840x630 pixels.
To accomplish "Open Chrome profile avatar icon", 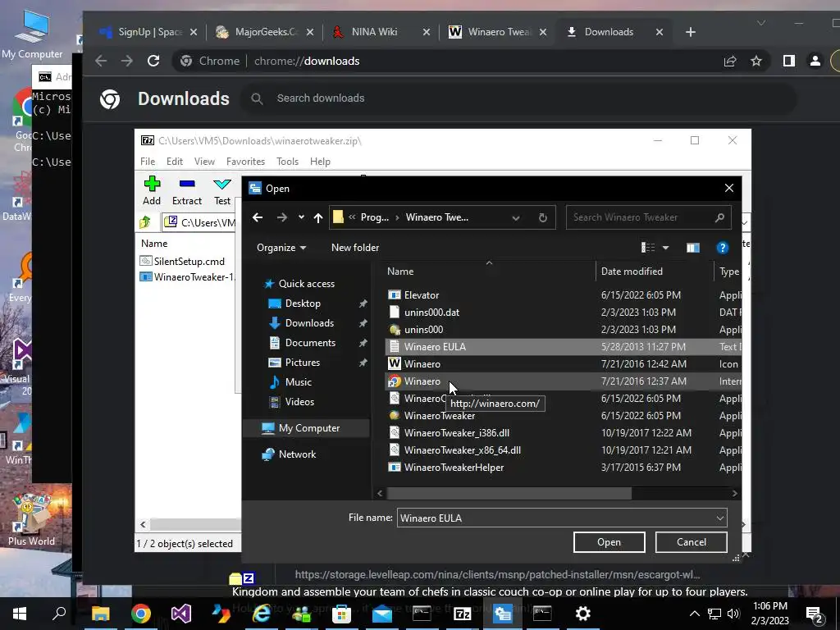I will [x=815, y=61].
